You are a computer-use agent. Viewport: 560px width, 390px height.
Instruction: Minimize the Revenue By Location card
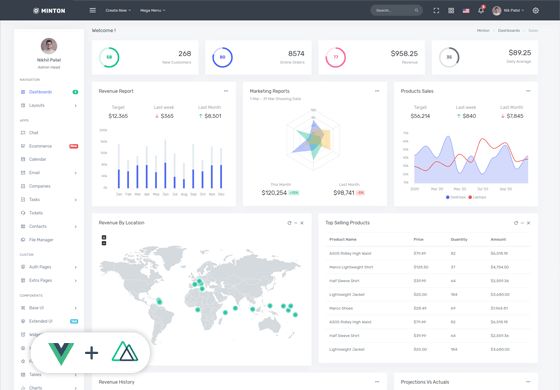(x=296, y=223)
